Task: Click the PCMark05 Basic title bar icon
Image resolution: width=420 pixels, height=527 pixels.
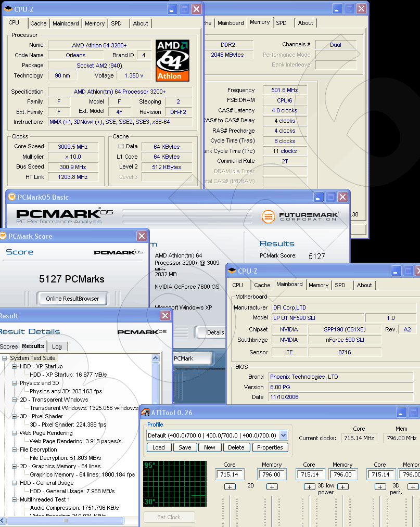Action: click(12, 197)
